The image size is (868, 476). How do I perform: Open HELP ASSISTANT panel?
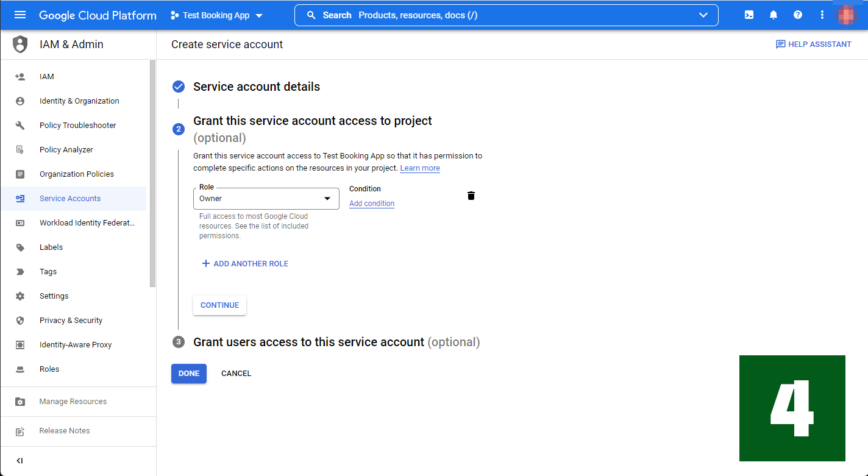coord(813,44)
